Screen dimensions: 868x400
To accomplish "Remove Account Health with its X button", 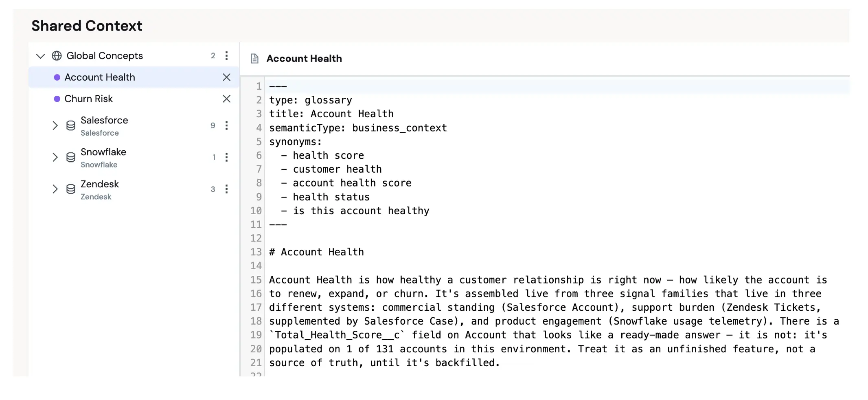I will [x=226, y=77].
